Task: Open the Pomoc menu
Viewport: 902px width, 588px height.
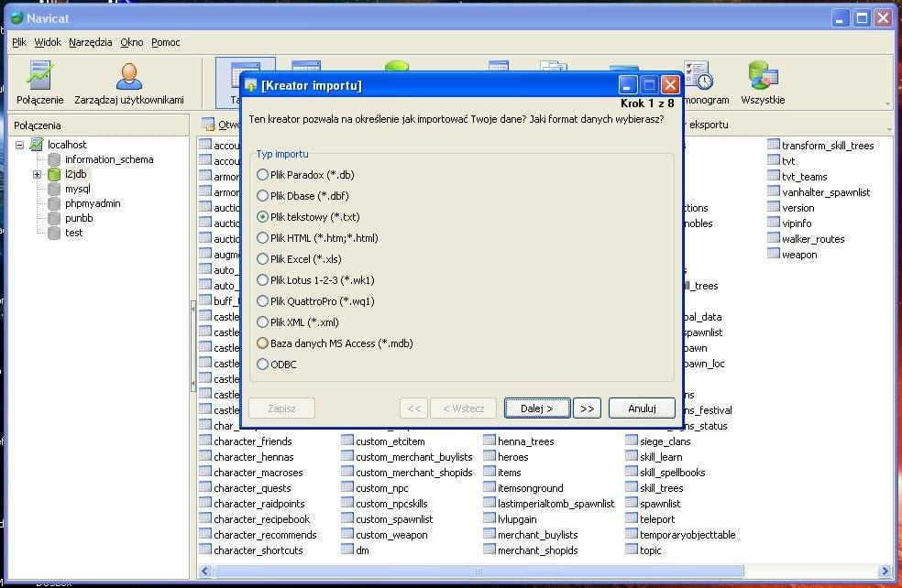Action: point(166,42)
